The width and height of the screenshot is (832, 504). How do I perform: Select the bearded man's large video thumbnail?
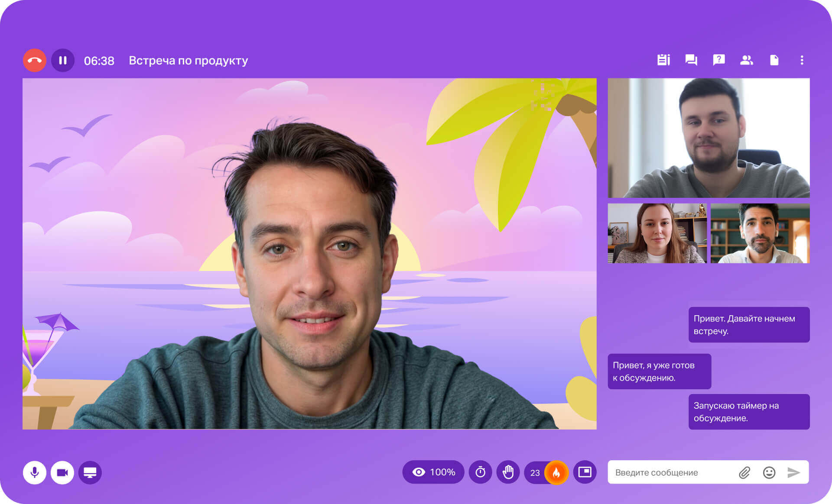pos(708,138)
